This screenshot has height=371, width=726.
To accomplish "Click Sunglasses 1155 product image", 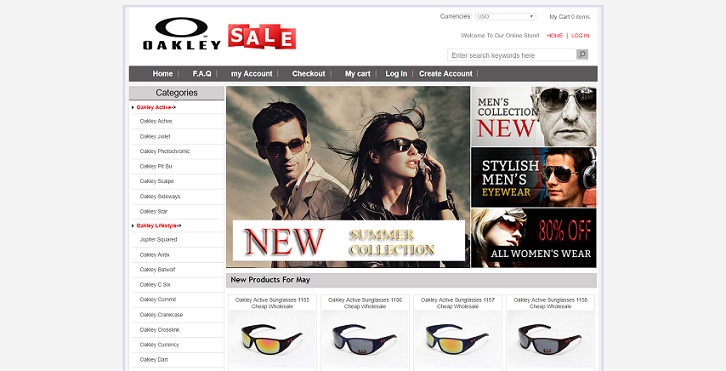I will point(272,339).
